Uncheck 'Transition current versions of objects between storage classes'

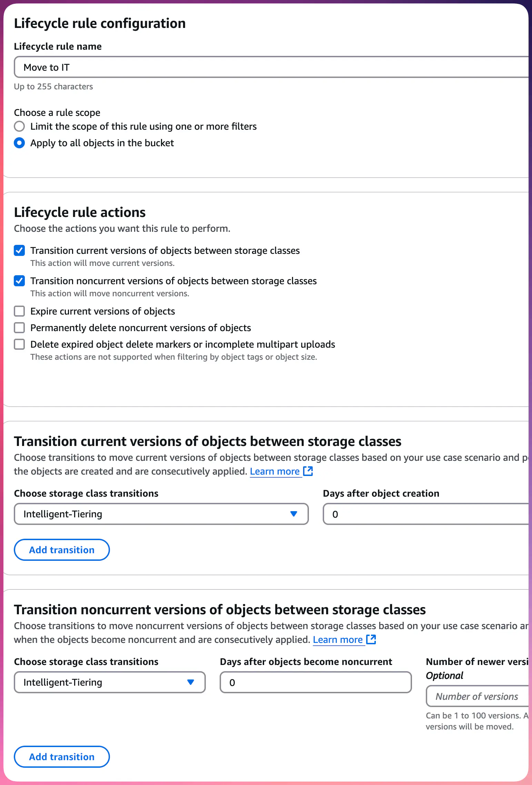tap(19, 250)
